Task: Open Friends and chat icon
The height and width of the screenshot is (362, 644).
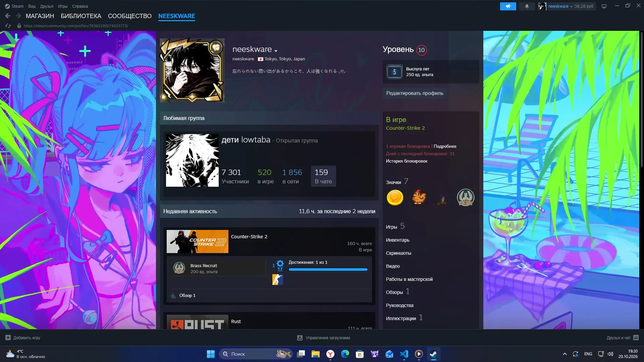Action: pyautogui.click(x=636, y=338)
